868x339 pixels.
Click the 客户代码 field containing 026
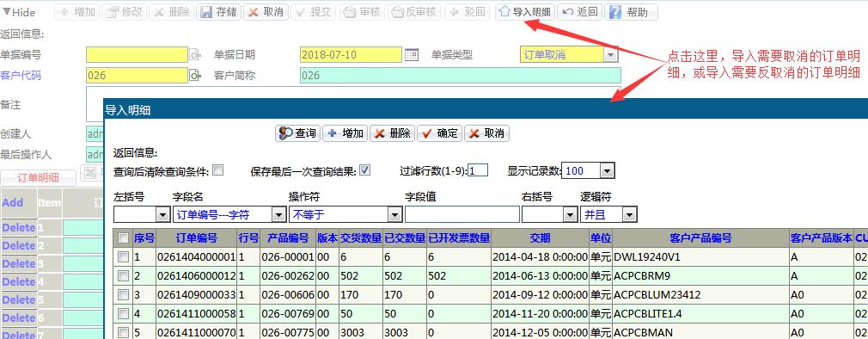point(137,76)
